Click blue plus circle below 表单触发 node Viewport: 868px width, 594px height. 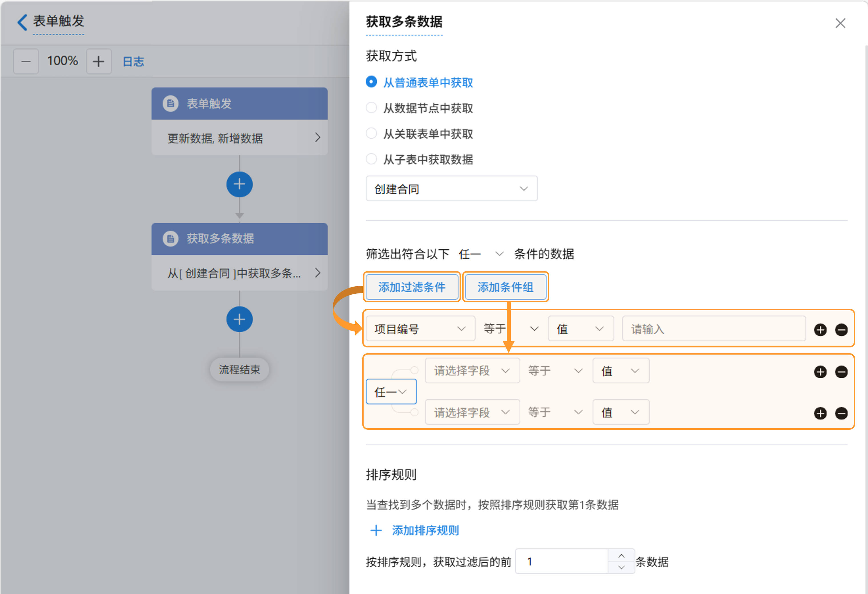(x=239, y=184)
